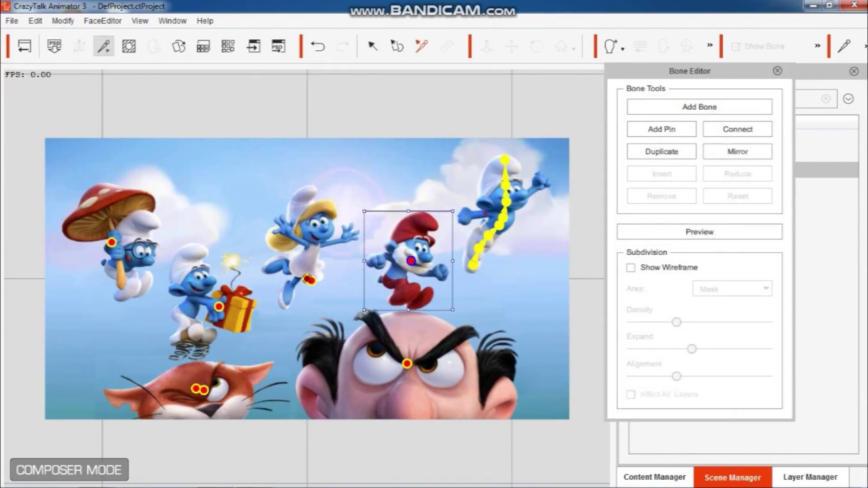Click the Preview button
This screenshot has width=868, height=488.
click(699, 232)
